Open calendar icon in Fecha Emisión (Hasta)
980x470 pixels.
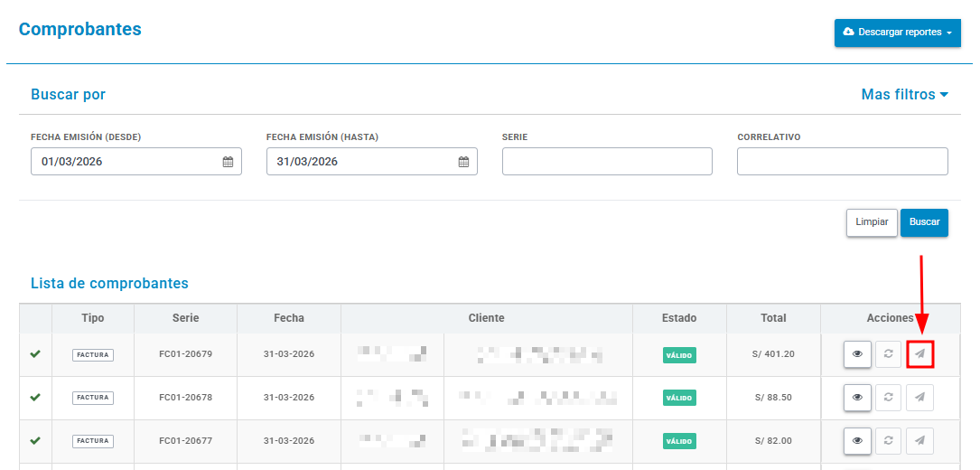[463, 162]
